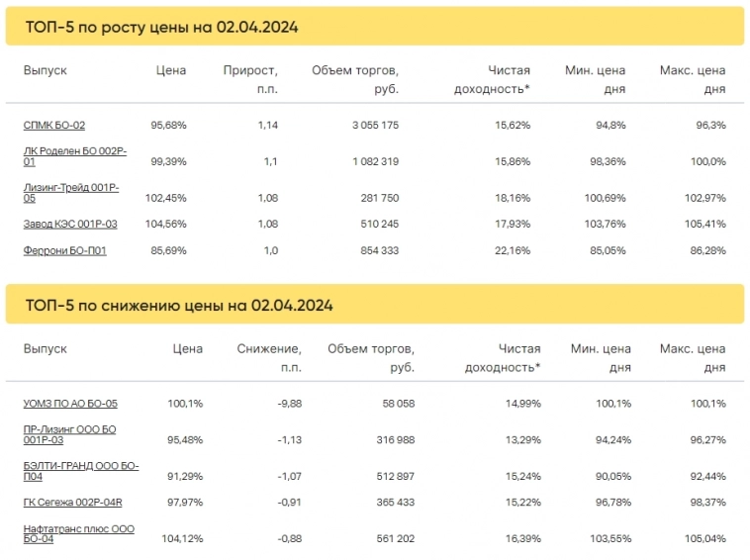This screenshot has height=560, width=750.
Task: Click Объем торгов header in growth table
Action: [x=355, y=79]
